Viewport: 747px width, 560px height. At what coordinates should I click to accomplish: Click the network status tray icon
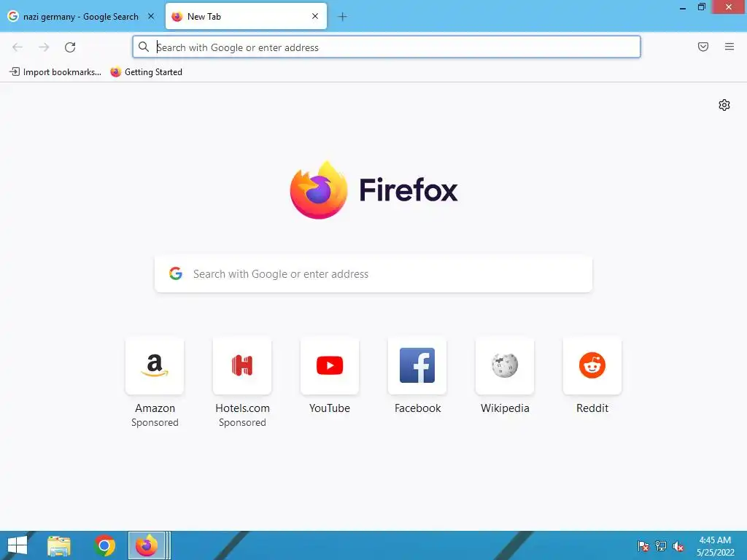point(661,546)
